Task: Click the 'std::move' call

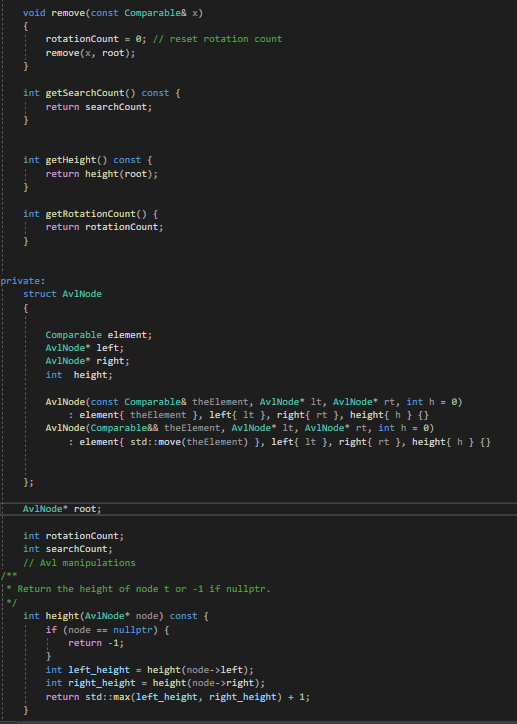Action: coord(156,442)
